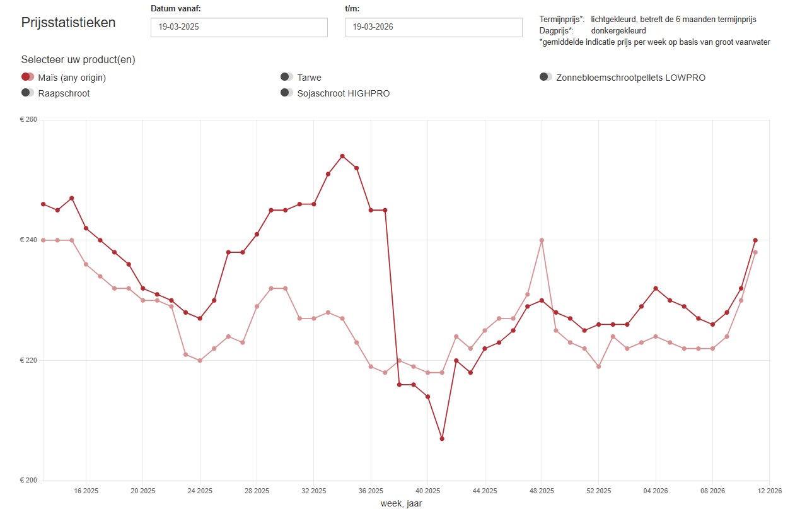
Task: Open the 'Datum vanaf' date field
Action: pyautogui.click(x=239, y=27)
